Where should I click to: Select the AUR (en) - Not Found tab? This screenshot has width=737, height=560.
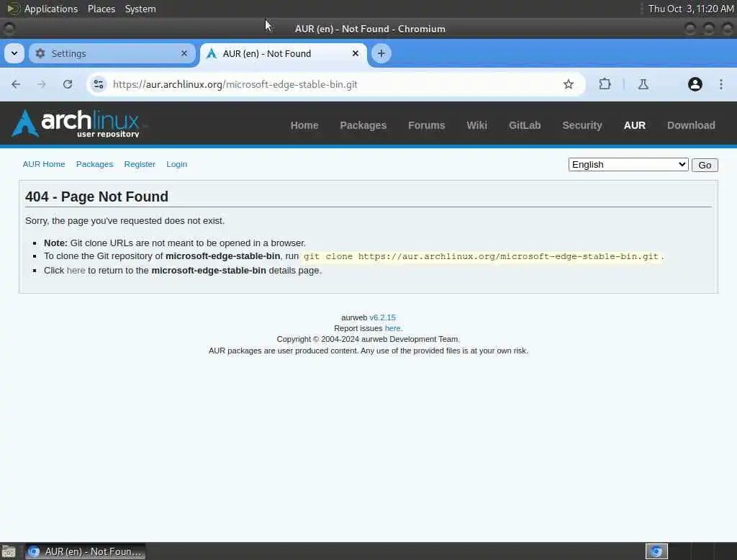click(x=284, y=53)
